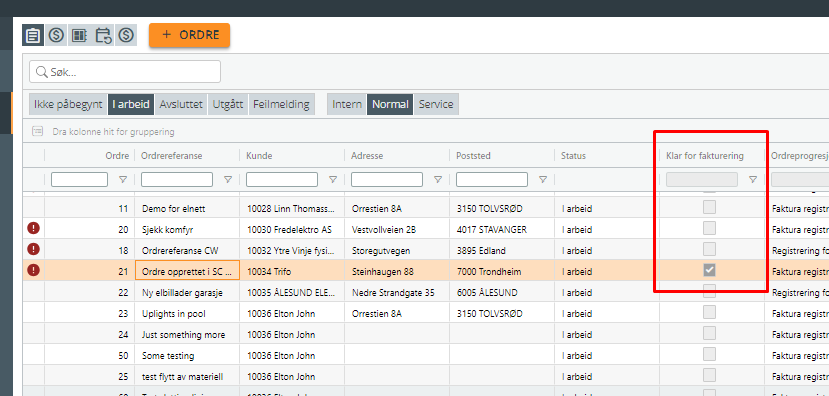Click the dollar icon after the calendar icon
This screenshot has height=396, width=829.
tap(126, 35)
